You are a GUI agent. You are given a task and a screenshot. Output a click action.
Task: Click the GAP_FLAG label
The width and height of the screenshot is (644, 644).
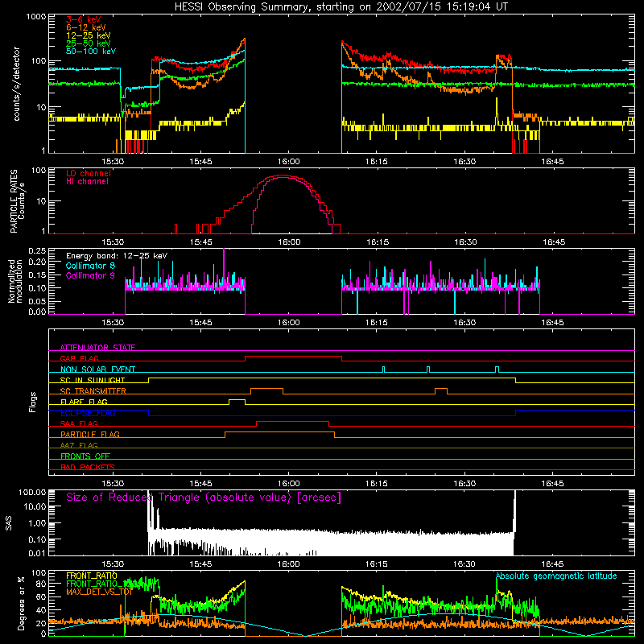coord(79,358)
